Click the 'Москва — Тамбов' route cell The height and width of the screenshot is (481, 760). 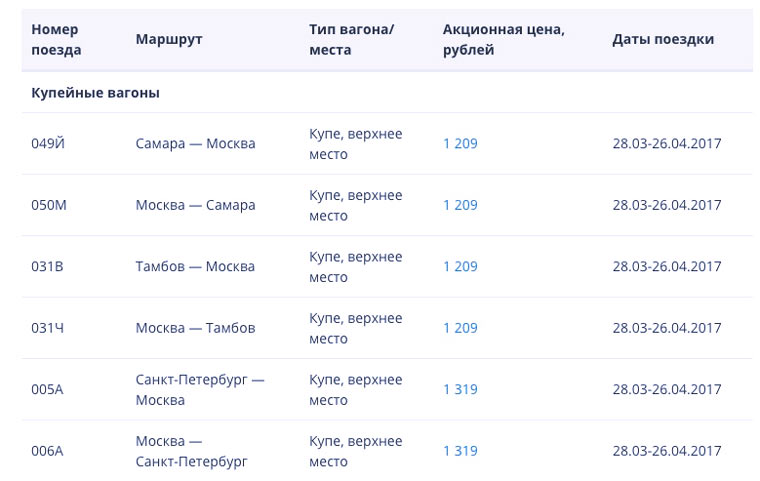(x=195, y=328)
